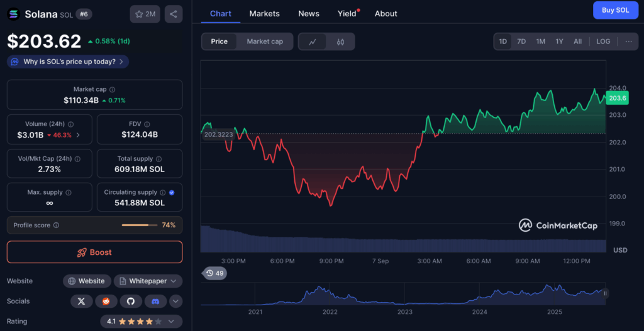This screenshot has width=644, height=331.
Task: Switch to candlestick chart icon
Action: [340, 41]
